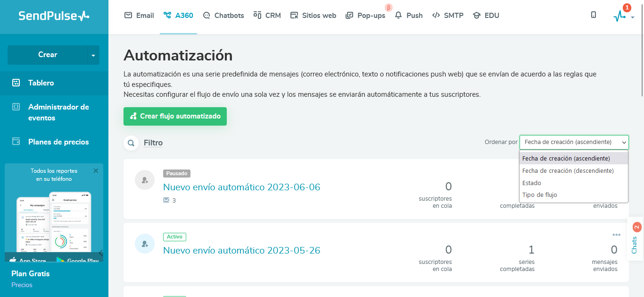
Task: Open the EDU tab
Action: [486, 15]
